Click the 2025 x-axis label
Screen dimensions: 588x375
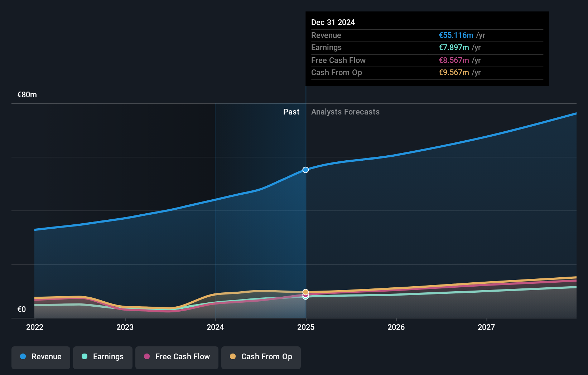306,327
